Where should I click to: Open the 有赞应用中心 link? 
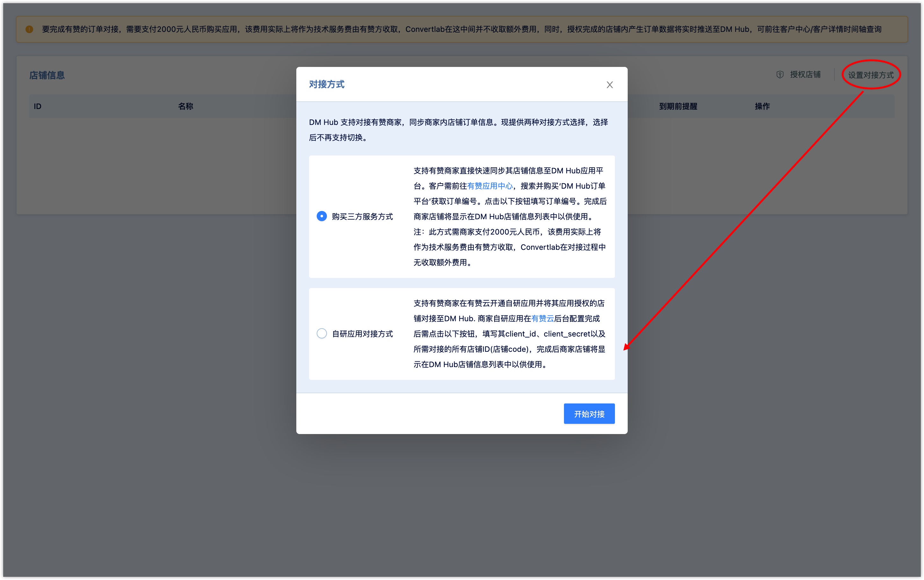click(x=490, y=186)
